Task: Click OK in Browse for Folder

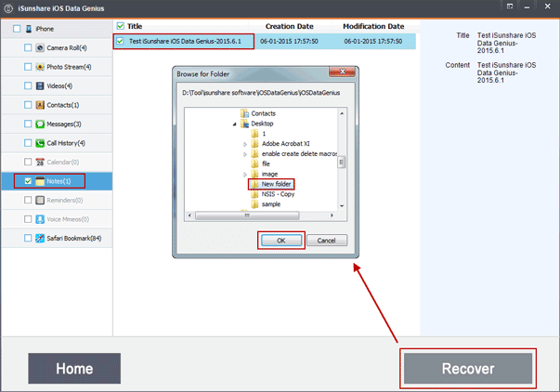Action: coord(281,241)
